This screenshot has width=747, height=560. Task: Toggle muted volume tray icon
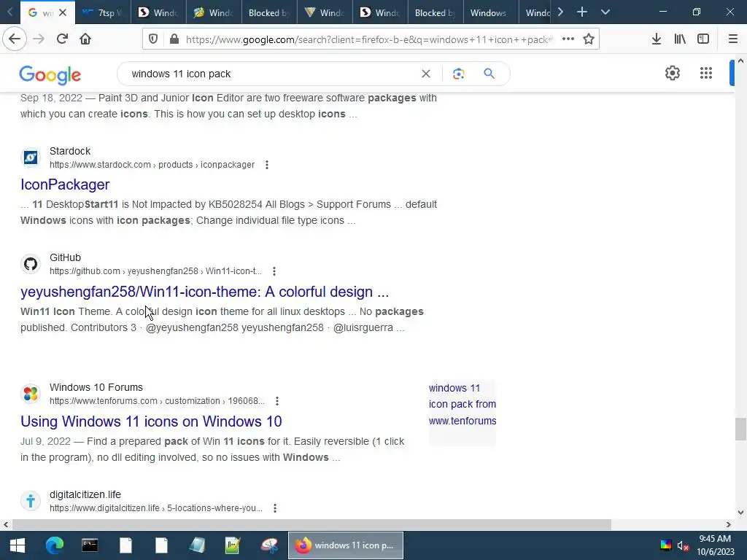[x=683, y=545]
